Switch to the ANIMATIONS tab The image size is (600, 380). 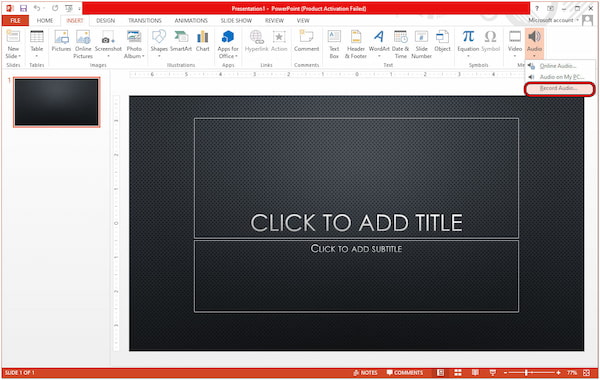click(x=191, y=20)
